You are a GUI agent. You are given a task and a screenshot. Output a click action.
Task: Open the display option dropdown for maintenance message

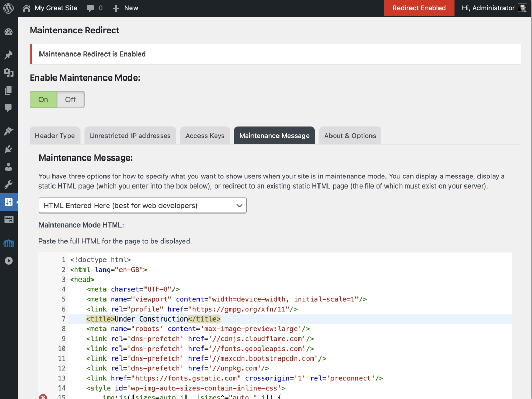pos(142,205)
